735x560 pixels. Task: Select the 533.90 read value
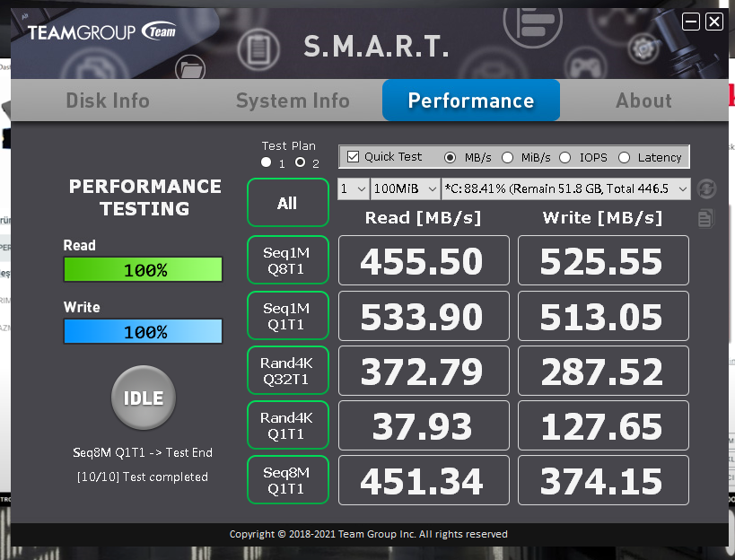point(424,316)
